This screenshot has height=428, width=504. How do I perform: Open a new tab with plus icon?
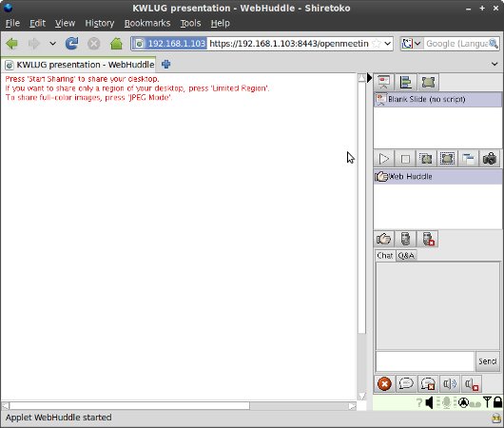tap(165, 65)
